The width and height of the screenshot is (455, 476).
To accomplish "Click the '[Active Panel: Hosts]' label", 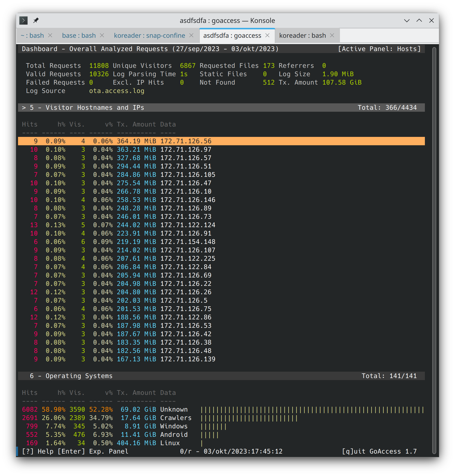I will [379, 49].
